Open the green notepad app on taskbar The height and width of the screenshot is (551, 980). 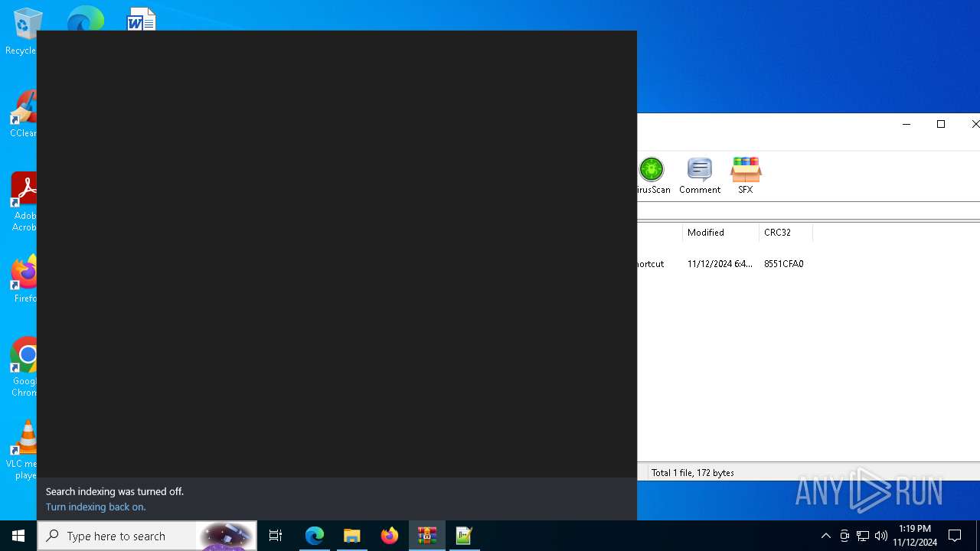(x=464, y=536)
